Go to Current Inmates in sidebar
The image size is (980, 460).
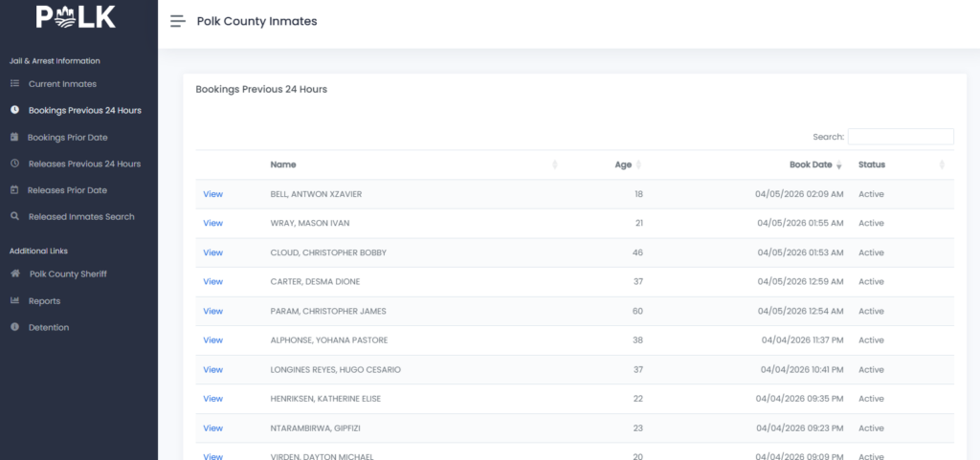[62, 84]
